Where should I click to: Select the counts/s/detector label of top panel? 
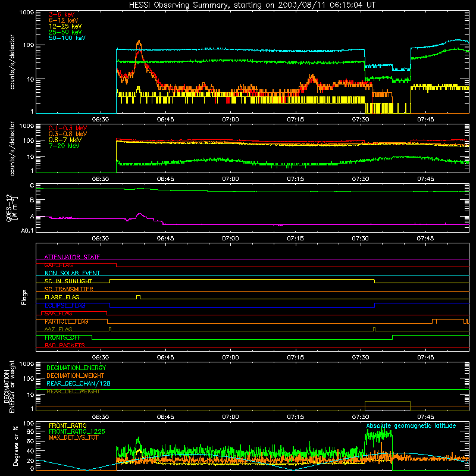pos(12,62)
